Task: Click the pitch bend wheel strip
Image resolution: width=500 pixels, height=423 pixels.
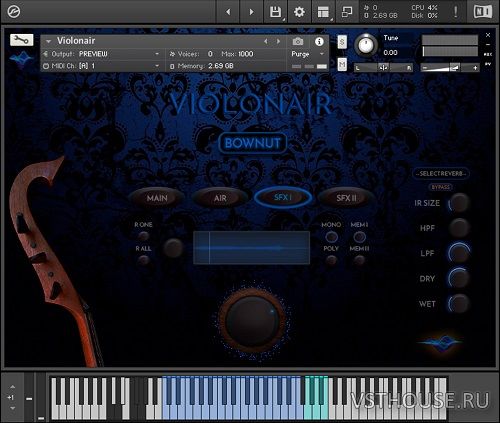Action: (29, 397)
